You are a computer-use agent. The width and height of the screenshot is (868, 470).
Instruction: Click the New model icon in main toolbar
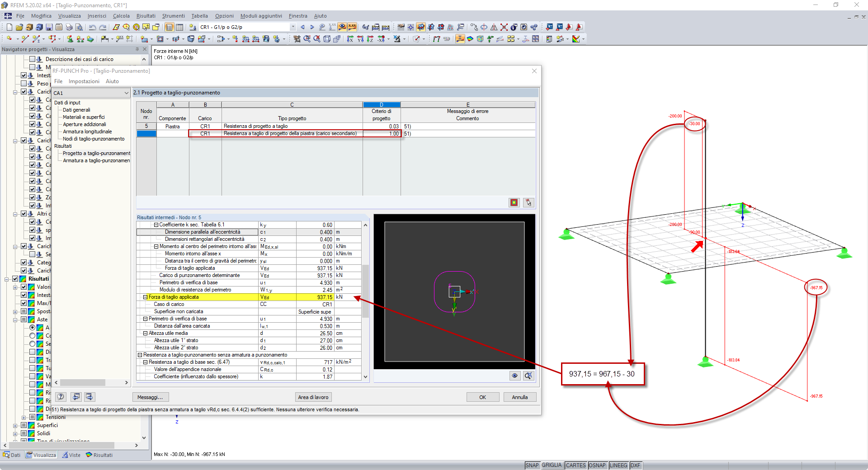[9, 27]
